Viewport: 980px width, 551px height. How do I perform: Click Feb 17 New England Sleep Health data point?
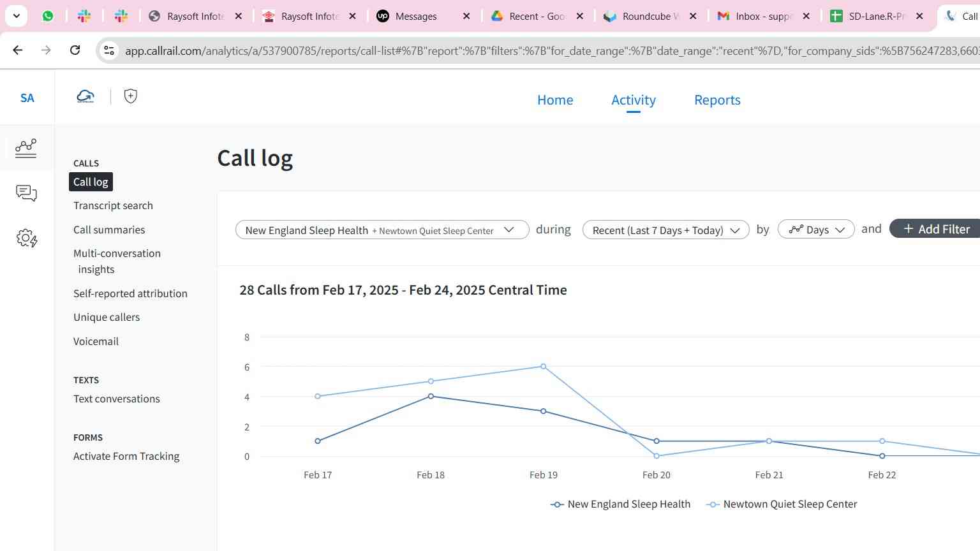[318, 441]
